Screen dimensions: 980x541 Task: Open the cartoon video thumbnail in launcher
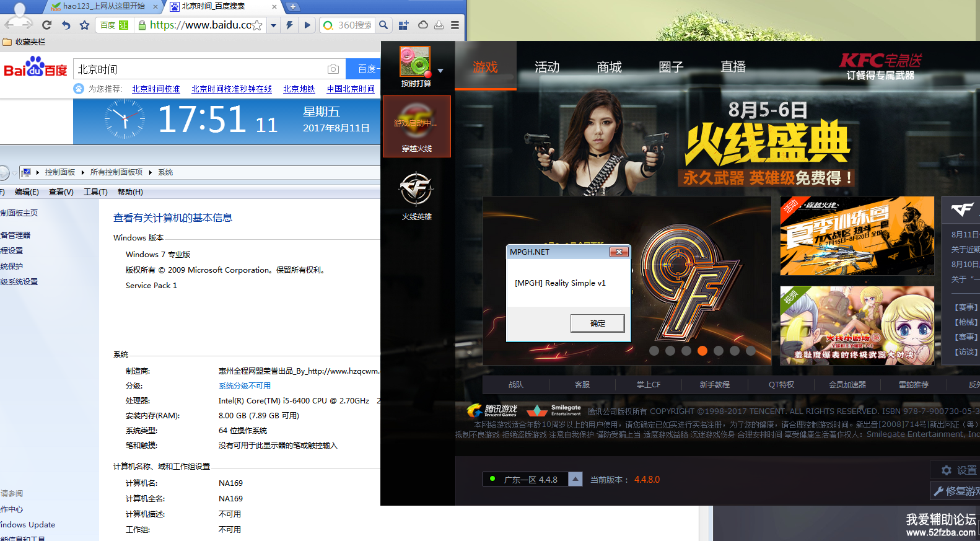pyautogui.click(x=857, y=325)
